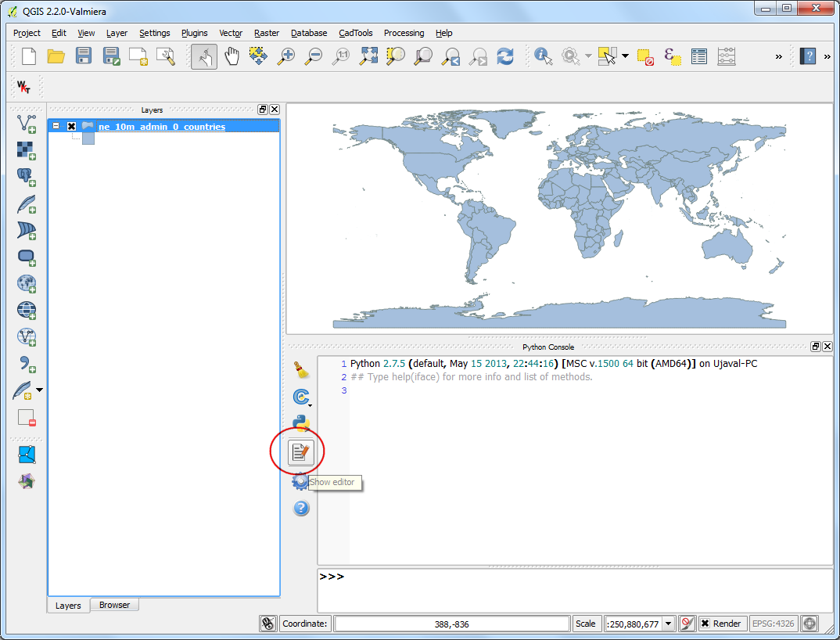840x640 pixels.
Task: Click the Coordinate input field
Action: tap(451, 624)
